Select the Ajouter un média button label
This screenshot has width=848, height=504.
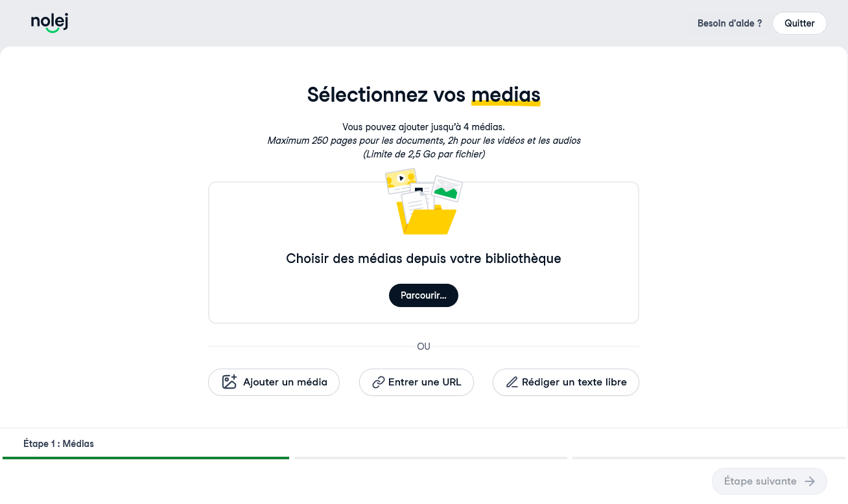coord(285,382)
